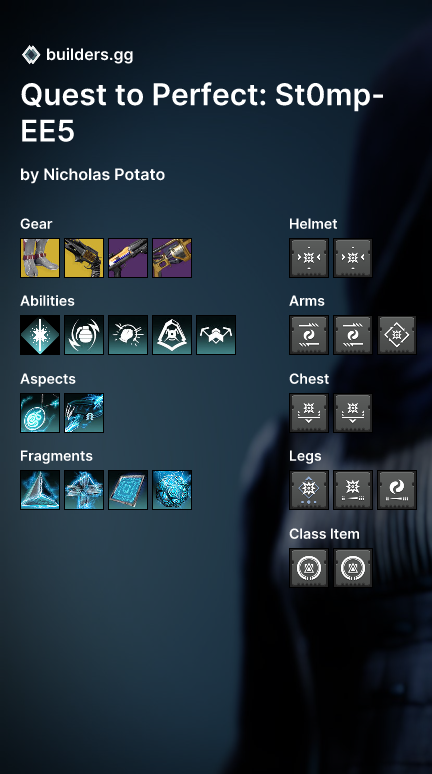Select the class ability hooded icon
This screenshot has height=774, width=432.
(172, 335)
